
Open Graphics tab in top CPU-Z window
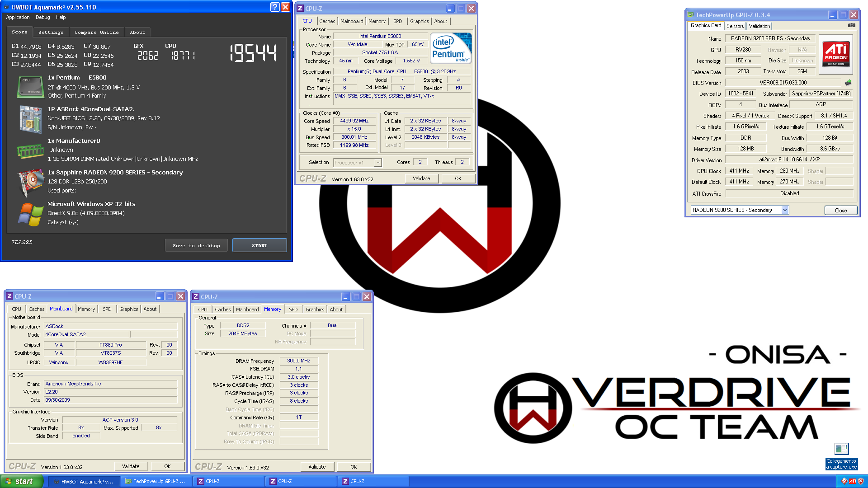point(420,21)
